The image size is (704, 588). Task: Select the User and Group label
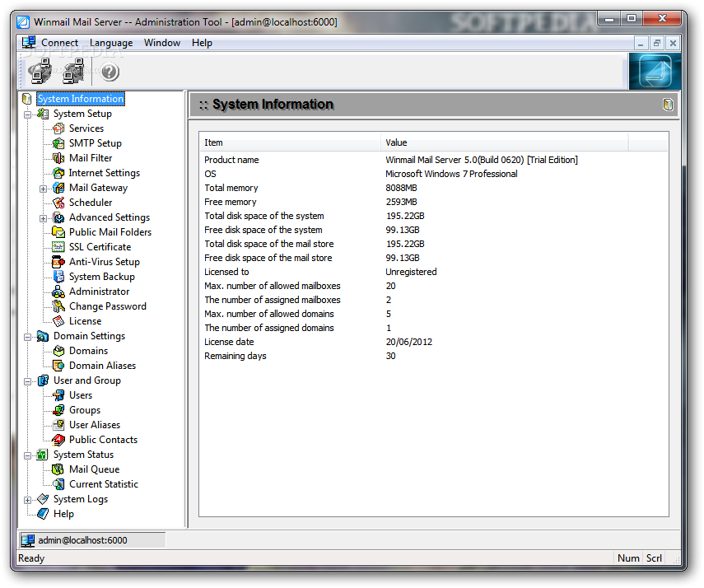pyautogui.click(x=87, y=380)
